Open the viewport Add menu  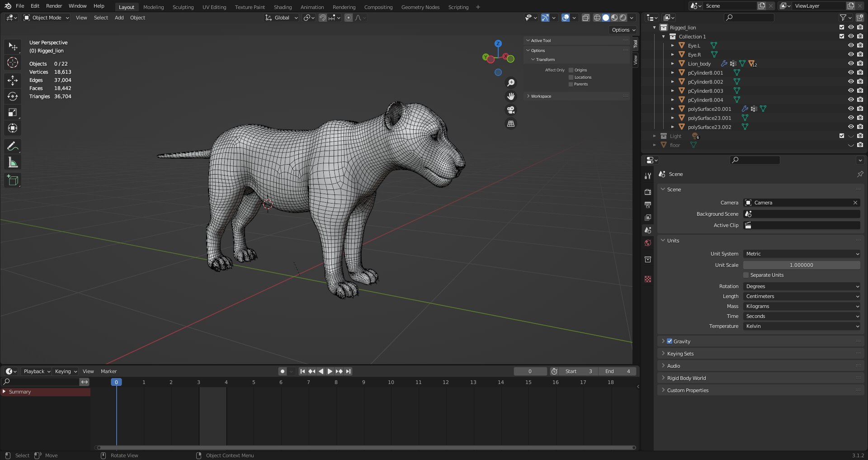tap(119, 18)
